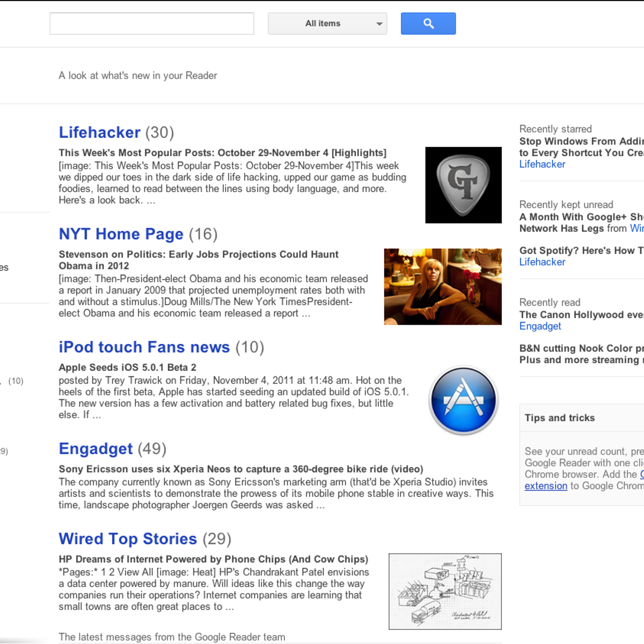
Task: Click the HP data center sketch thumbnail
Action: 445,591
